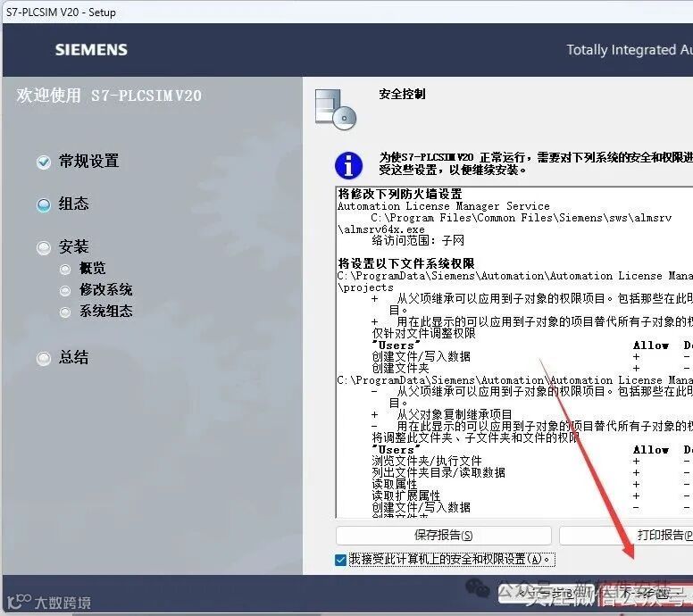
Task: Click the 安全控制 heading
Action: pyautogui.click(x=402, y=94)
